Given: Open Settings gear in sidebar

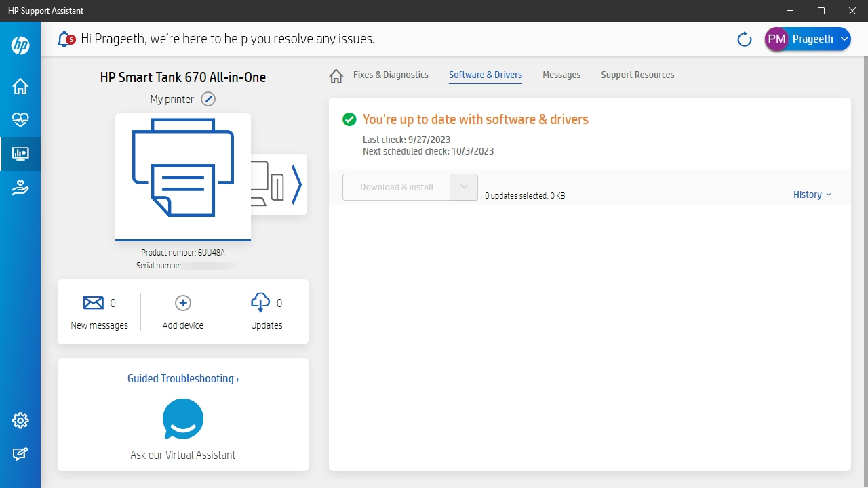Looking at the screenshot, I should coord(20,420).
